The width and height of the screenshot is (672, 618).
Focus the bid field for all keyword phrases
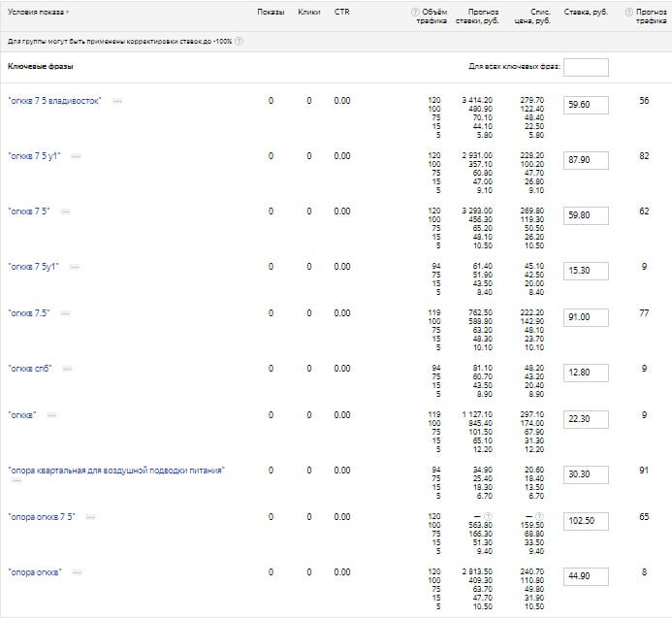(x=586, y=67)
